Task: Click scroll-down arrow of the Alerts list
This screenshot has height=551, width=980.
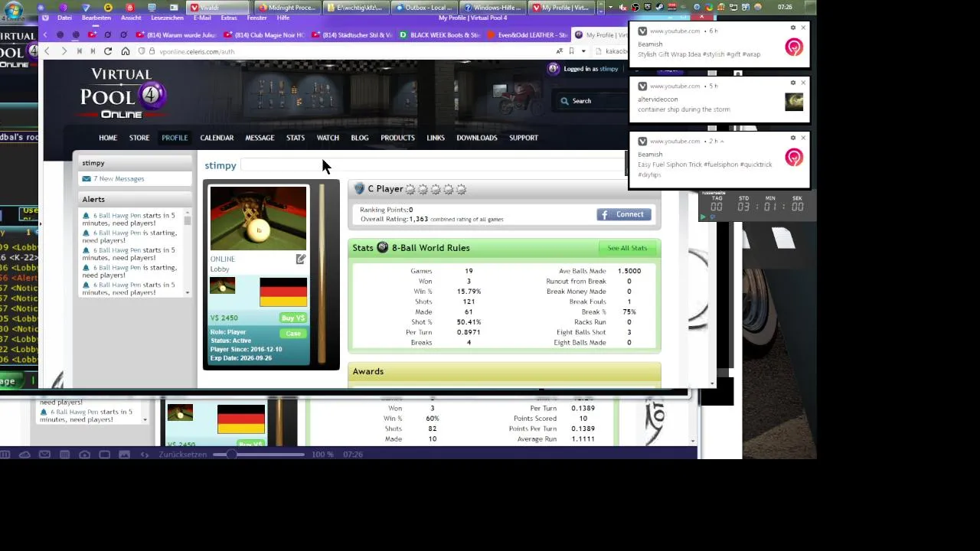Action: (188, 292)
